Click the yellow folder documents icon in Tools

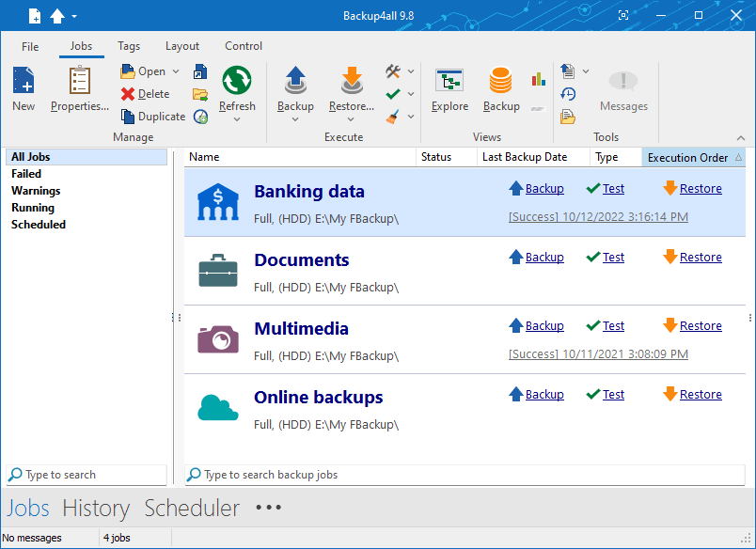pyautogui.click(x=568, y=117)
